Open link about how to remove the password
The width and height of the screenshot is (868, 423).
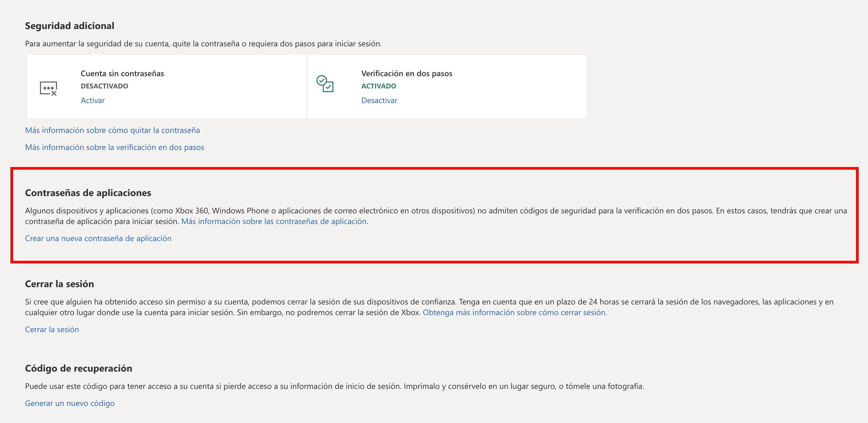(x=112, y=130)
